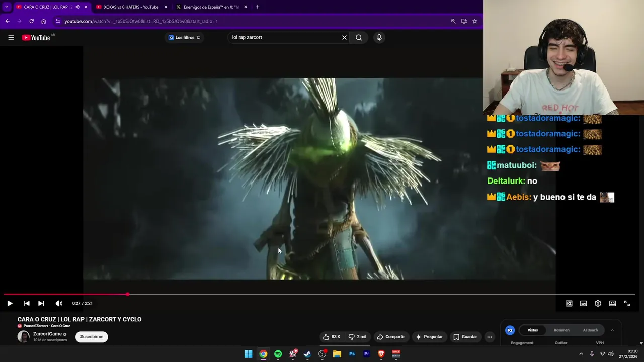Image resolution: width=644 pixels, height=362 pixels.
Task: Click the search magnifier button
Action: [359, 37]
